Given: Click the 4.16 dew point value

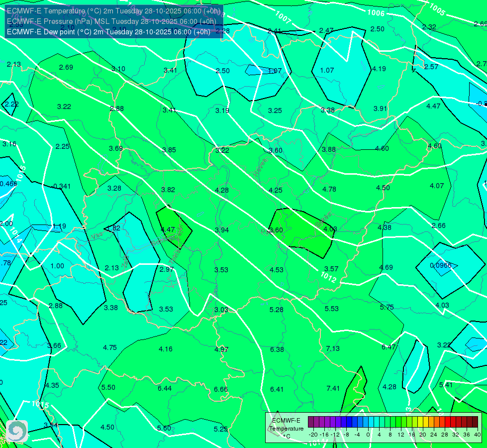Looking at the screenshot, I should 166,349.
